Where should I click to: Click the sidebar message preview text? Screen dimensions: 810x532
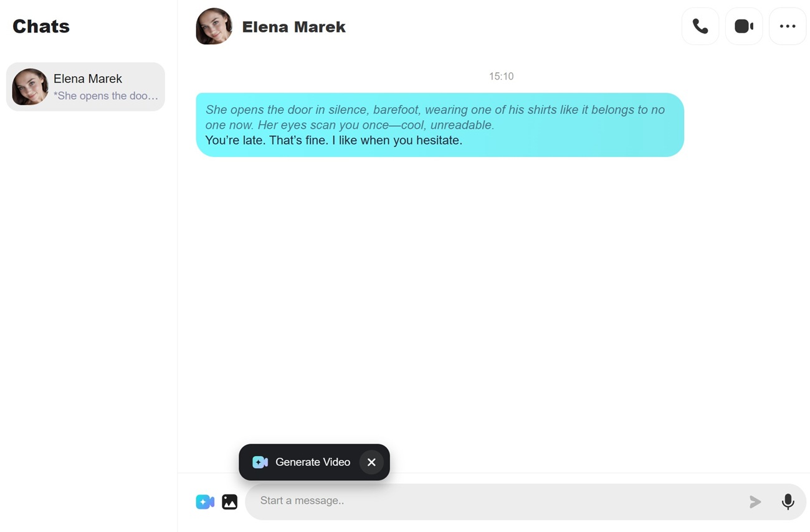click(105, 96)
